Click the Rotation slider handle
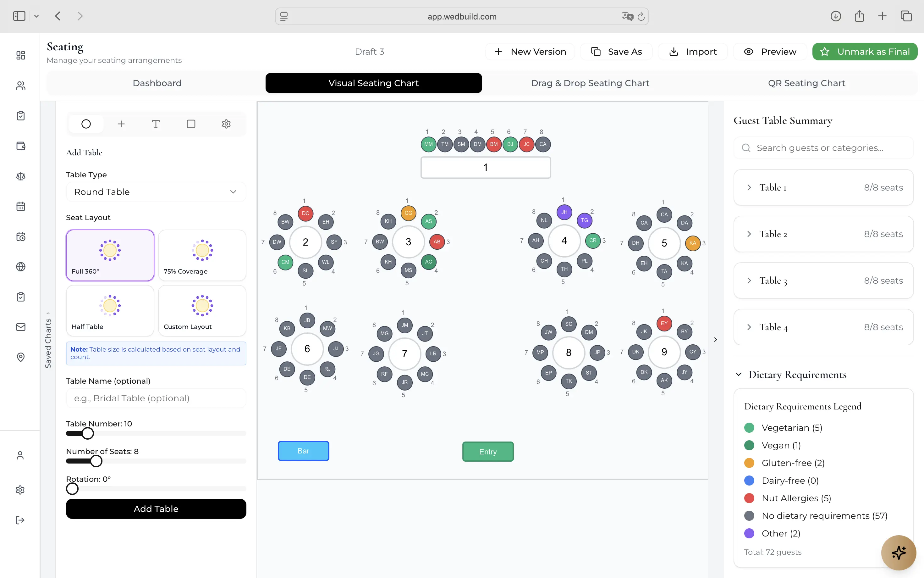 tap(72, 489)
